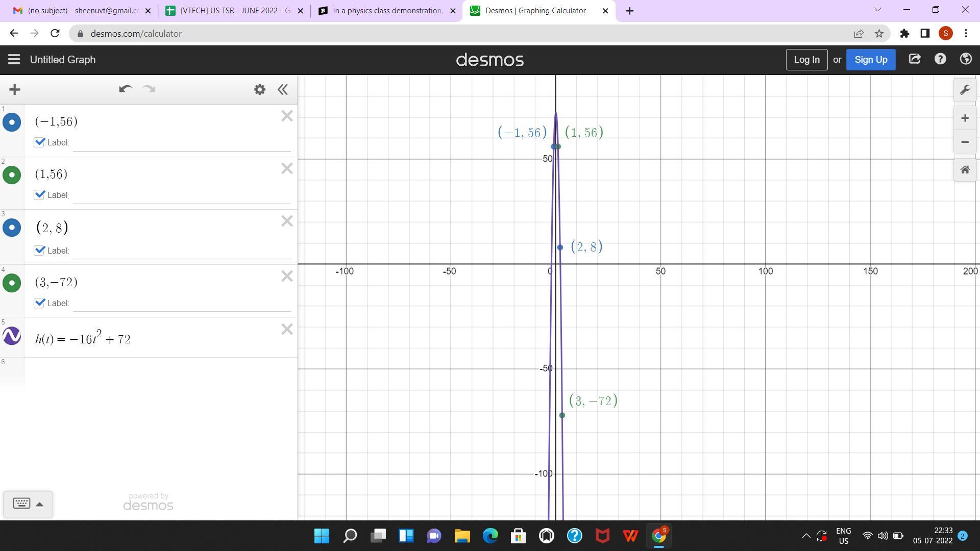
Task: Zoom in on the graph
Action: 965,118
